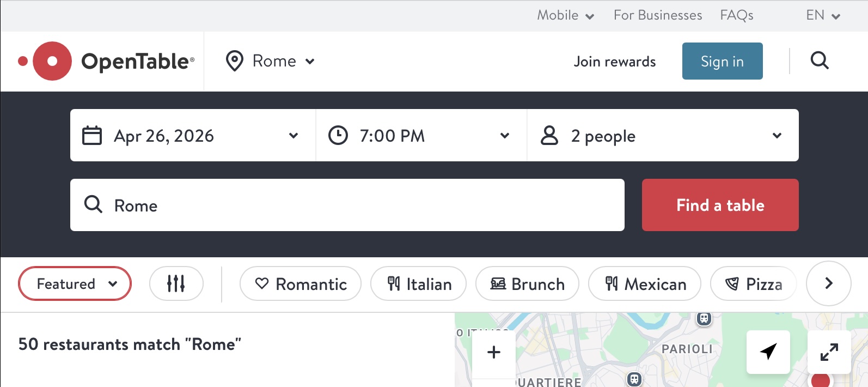Click the location pin icon beside Rome
Image resolution: width=868 pixels, height=387 pixels.
[235, 61]
